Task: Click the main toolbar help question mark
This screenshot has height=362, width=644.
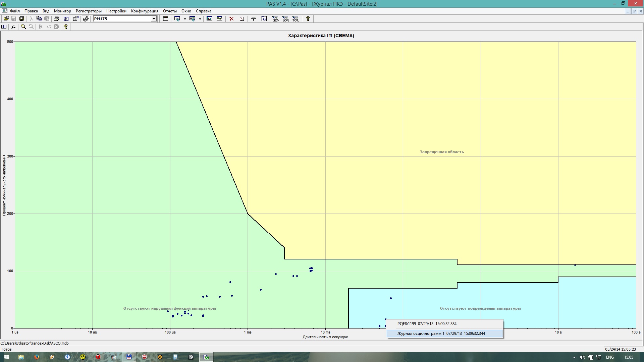Action: (308, 19)
